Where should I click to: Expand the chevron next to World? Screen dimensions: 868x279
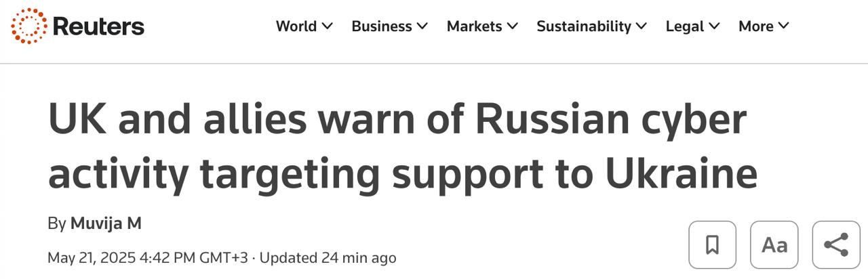point(328,26)
